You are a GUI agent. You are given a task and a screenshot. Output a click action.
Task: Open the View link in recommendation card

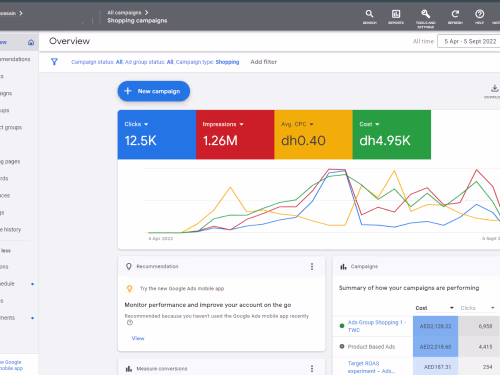click(x=138, y=338)
